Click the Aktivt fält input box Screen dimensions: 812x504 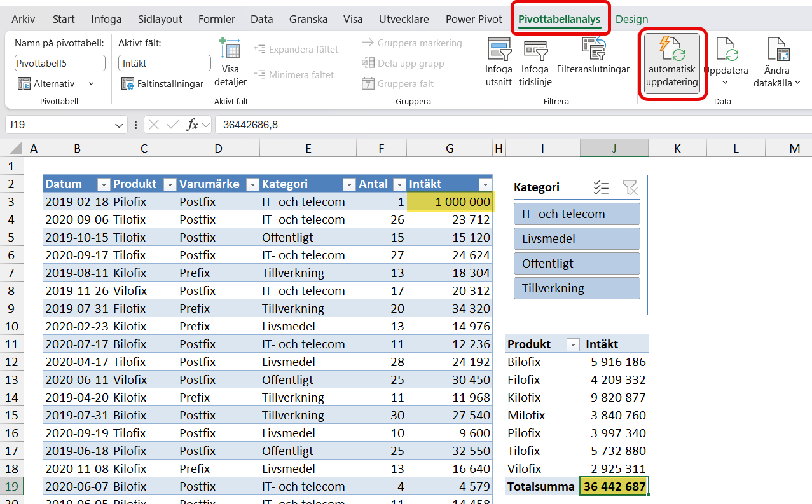(165, 63)
